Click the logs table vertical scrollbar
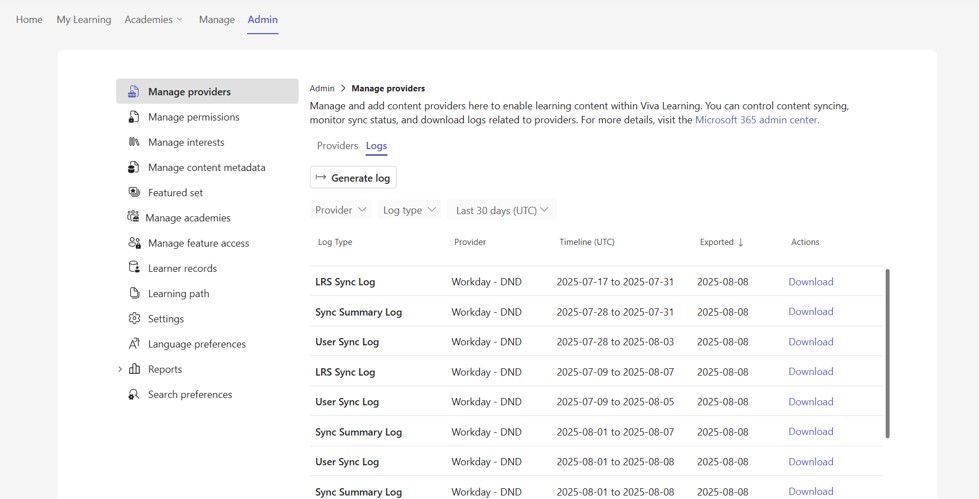 (x=887, y=353)
